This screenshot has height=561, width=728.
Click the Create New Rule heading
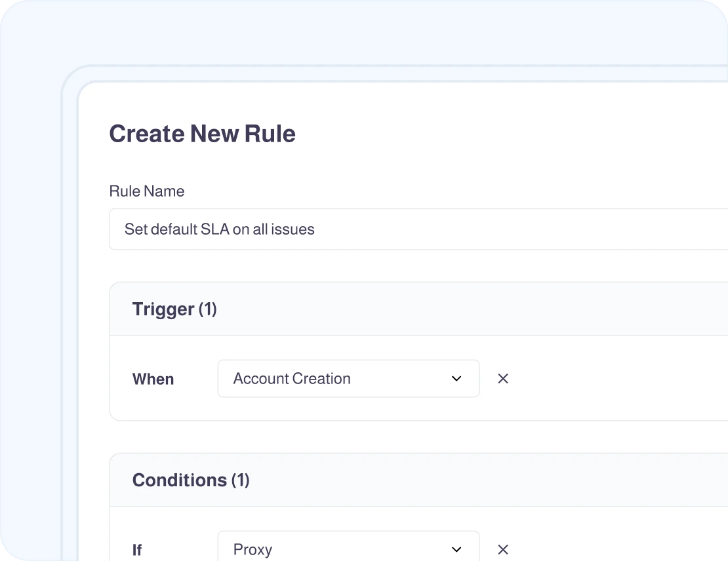(x=202, y=134)
